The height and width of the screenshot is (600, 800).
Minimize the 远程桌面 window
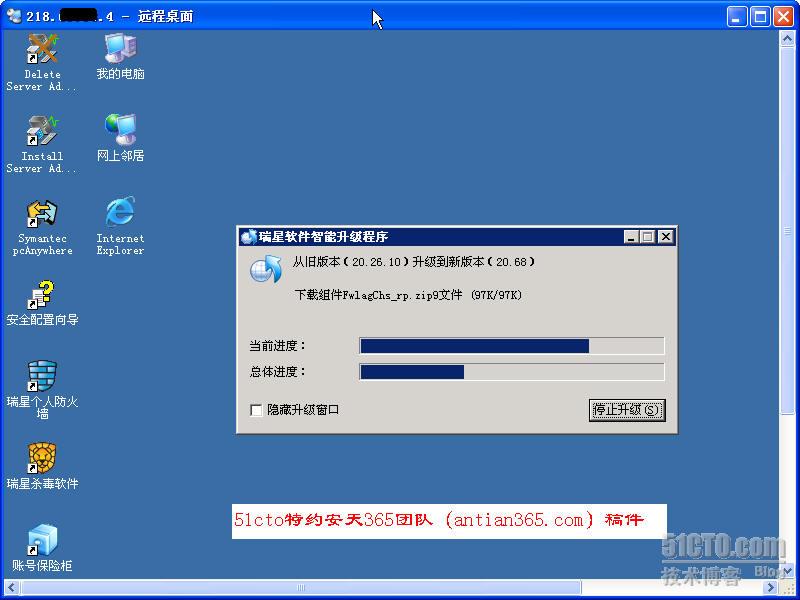point(736,17)
